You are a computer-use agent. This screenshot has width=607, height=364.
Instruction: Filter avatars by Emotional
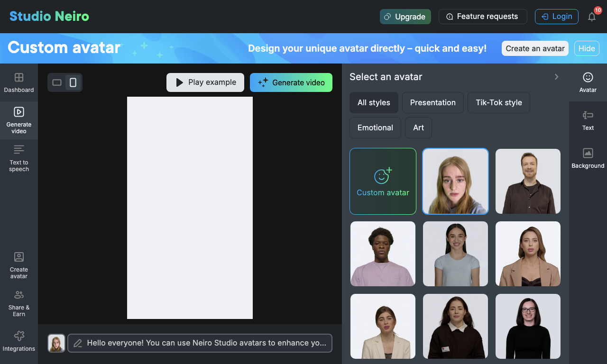click(x=375, y=127)
